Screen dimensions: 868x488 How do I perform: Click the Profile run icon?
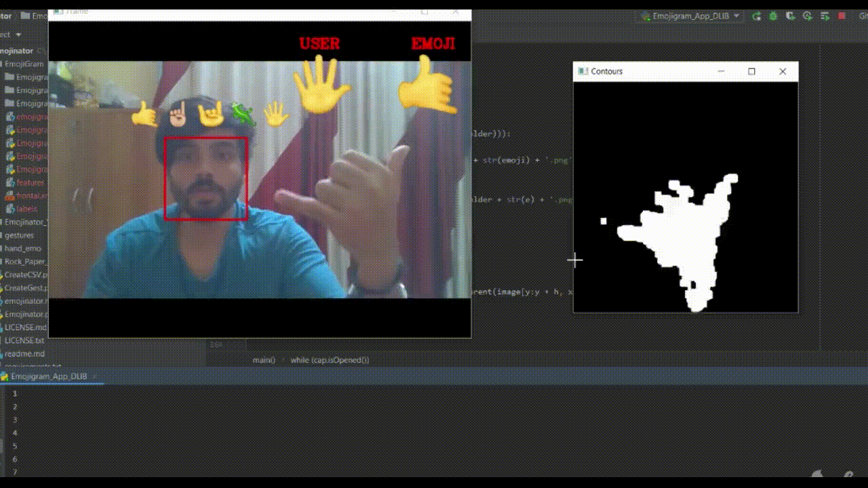[807, 16]
